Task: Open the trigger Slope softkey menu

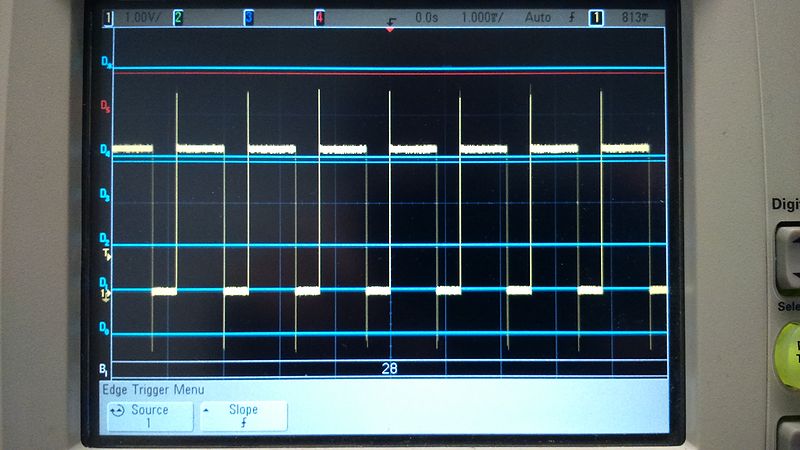Action: 243,416
